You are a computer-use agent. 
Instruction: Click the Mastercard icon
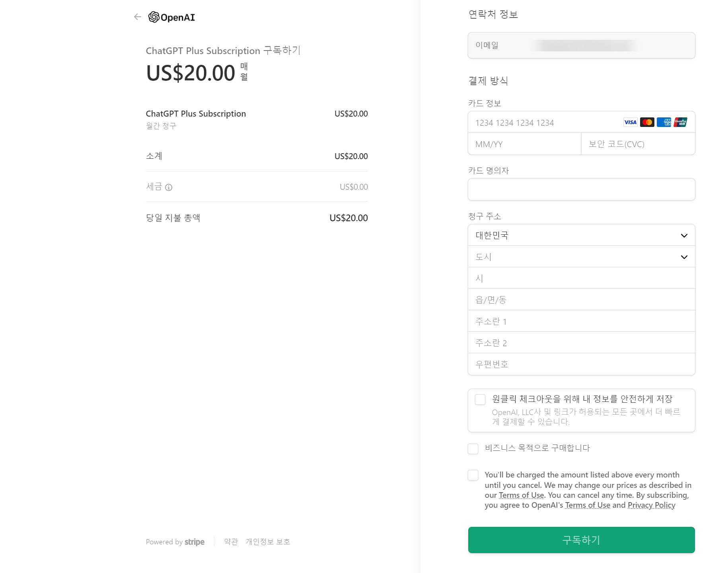pyautogui.click(x=647, y=122)
